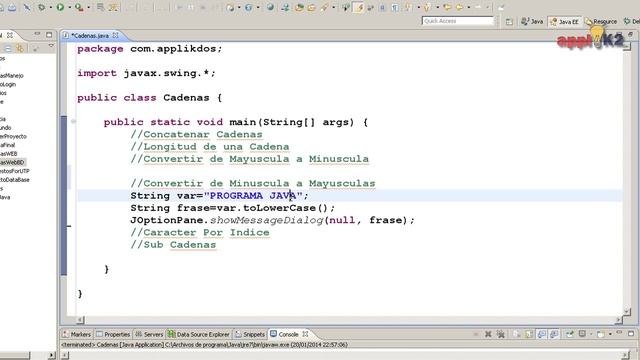The image size is (640, 360).
Task: Select the asWebBD project in explorer
Action: [13, 162]
